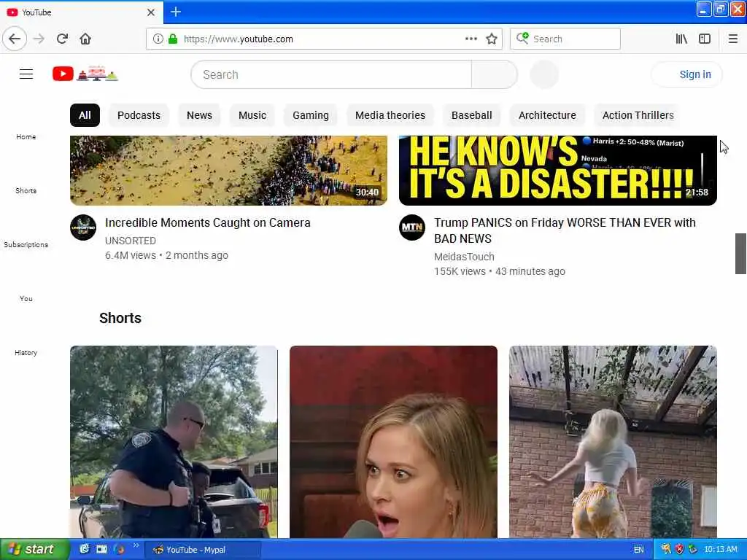Expand quick launch chevron in taskbar

[x=136, y=545]
